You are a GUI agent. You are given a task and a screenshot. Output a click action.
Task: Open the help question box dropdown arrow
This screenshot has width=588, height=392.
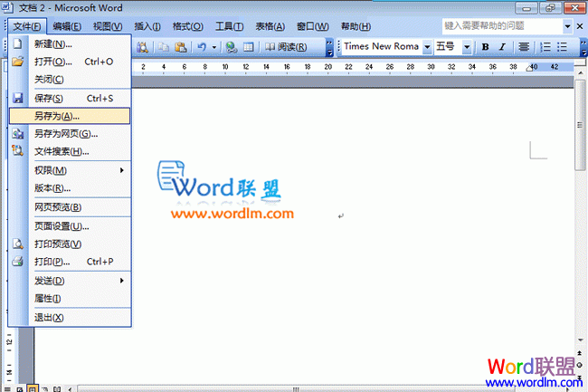[568, 26]
